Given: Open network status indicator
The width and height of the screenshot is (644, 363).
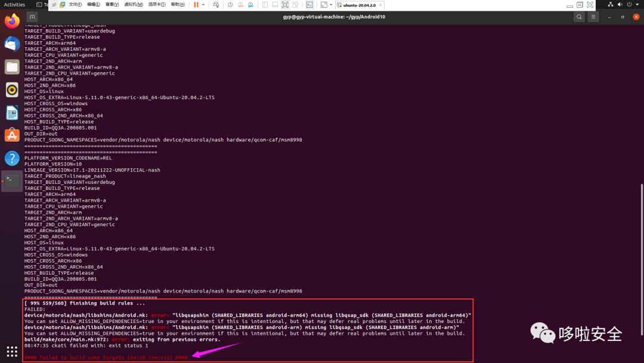Looking at the screenshot, I should click(x=611, y=5).
